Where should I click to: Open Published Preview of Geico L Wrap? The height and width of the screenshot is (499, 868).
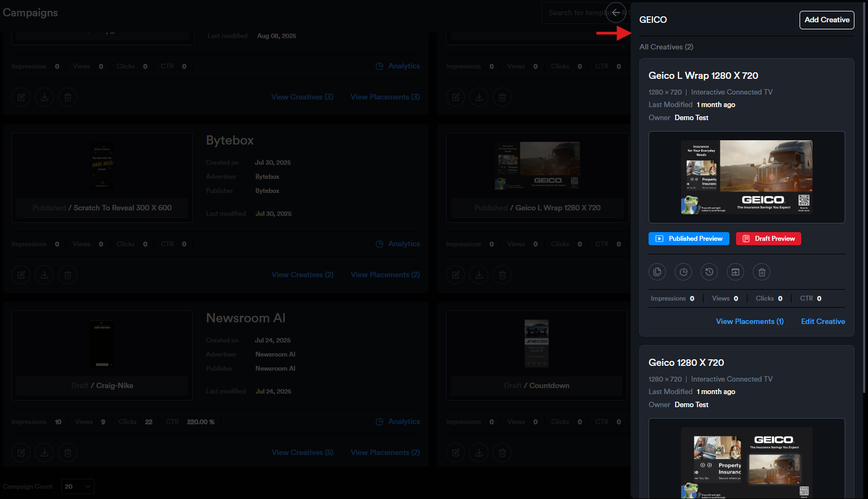[x=689, y=239]
